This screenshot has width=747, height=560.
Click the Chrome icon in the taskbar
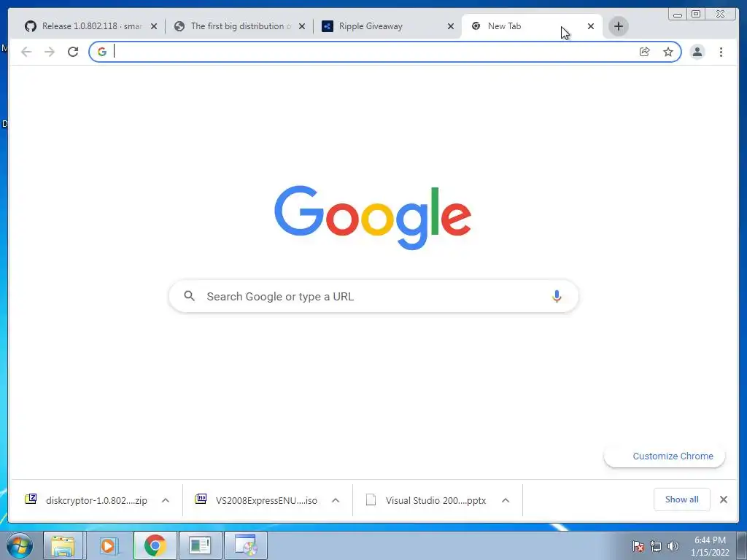[x=155, y=545]
